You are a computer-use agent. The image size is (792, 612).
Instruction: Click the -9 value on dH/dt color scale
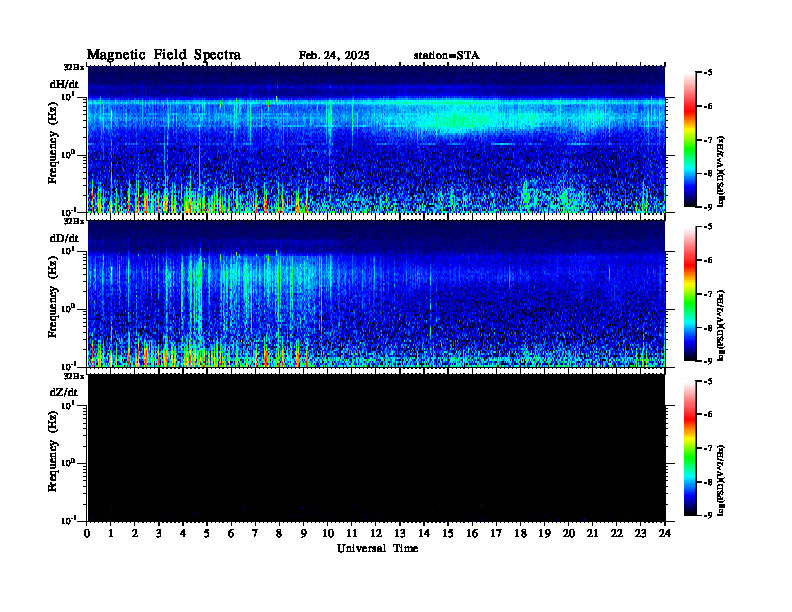point(708,207)
